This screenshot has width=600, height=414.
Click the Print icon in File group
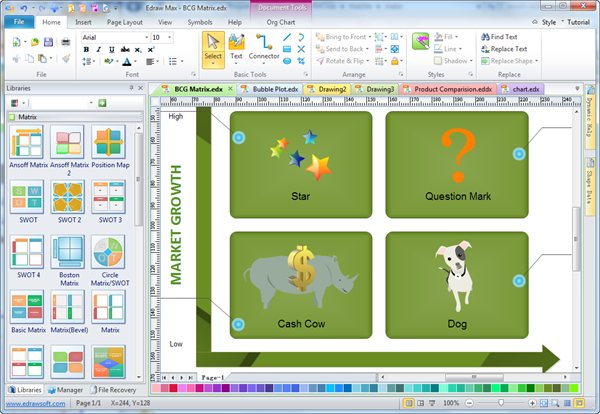[x=66, y=42]
